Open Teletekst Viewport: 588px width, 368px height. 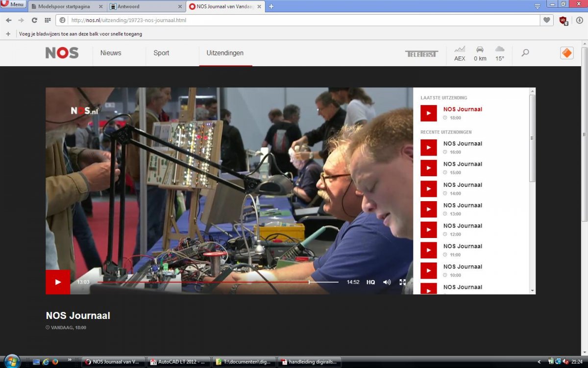pos(421,53)
